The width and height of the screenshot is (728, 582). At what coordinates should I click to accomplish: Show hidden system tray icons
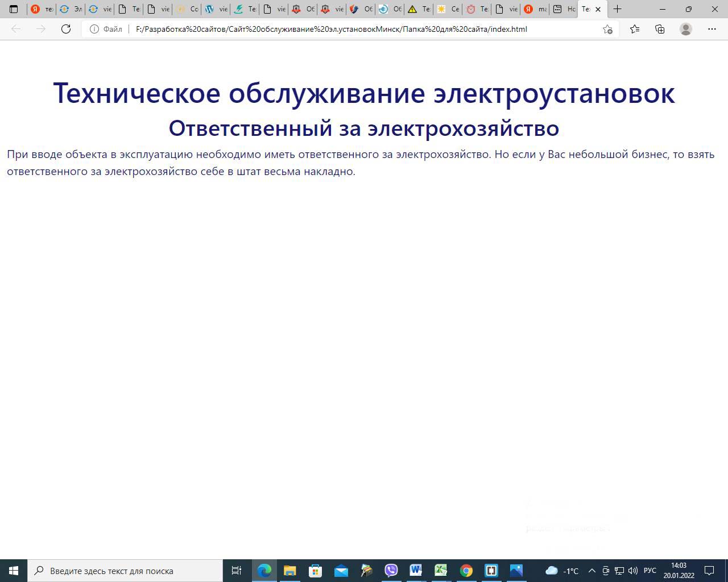click(x=591, y=571)
